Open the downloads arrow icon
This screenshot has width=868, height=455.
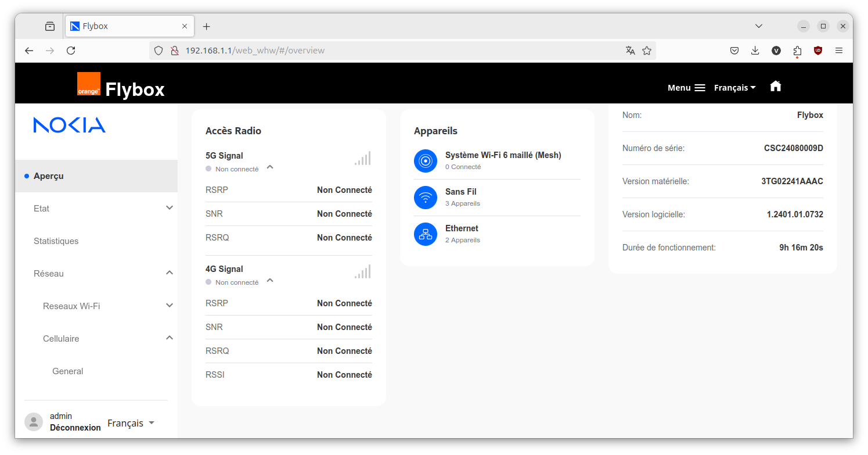click(x=755, y=51)
